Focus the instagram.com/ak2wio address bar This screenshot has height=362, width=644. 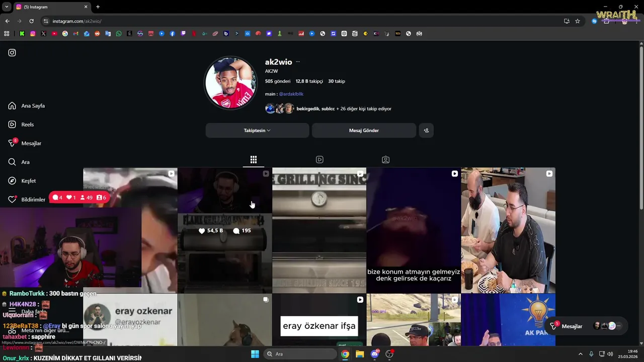(302, 21)
